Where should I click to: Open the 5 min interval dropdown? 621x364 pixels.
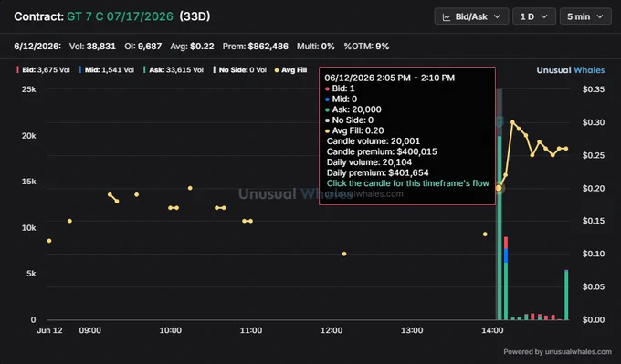[x=585, y=16]
